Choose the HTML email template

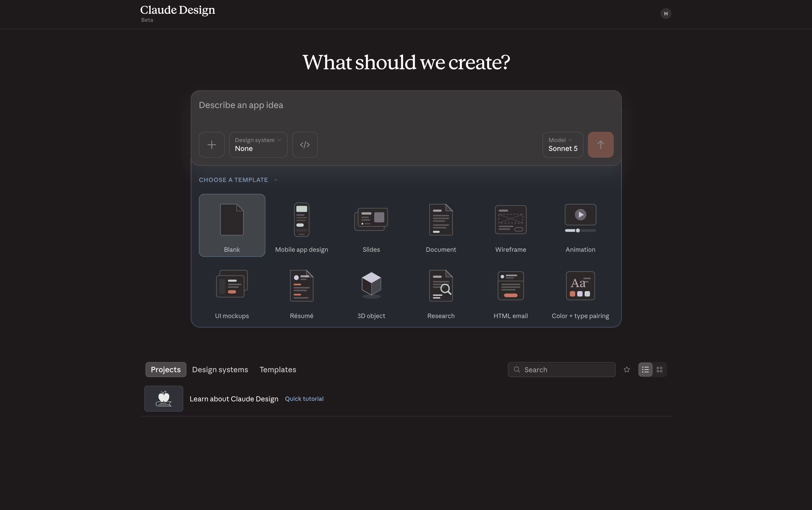click(511, 292)
